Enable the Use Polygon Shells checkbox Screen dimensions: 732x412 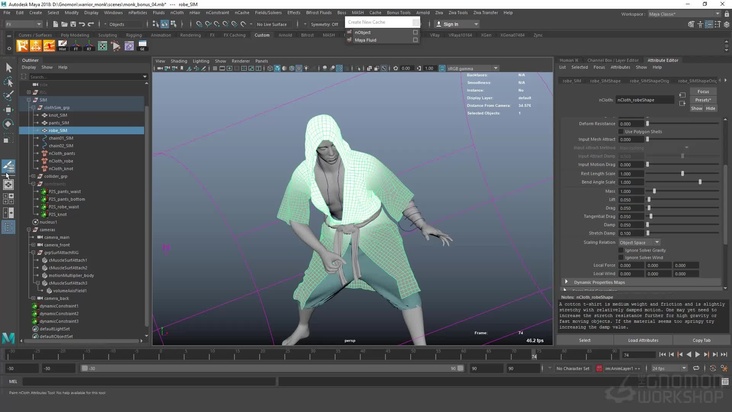tap(622, 131)
